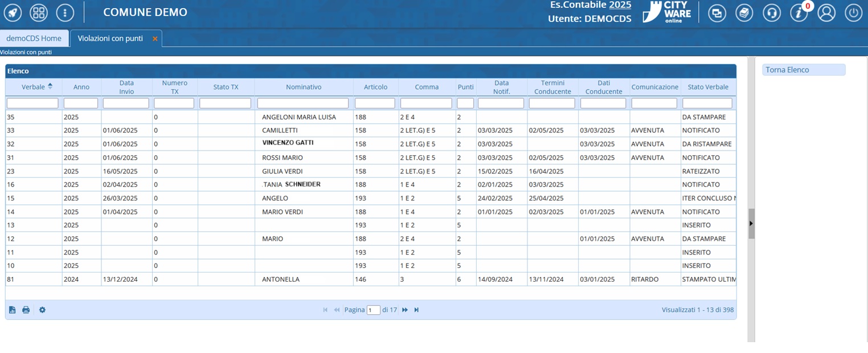The width and height of the screenshot is (868, 353).
Task: Click the rocket launcher icon
Action: (13, 13)
